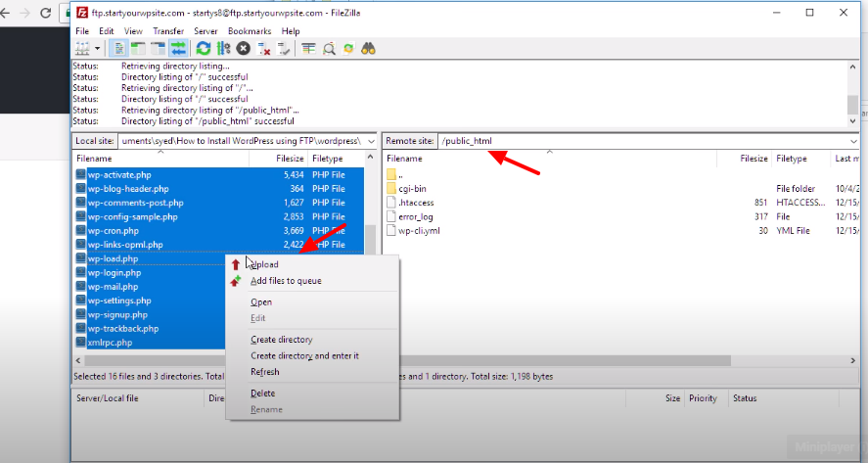Image resolution: width=868 pixels, height=463 pixels.
Task: Select wp-trackback.php local file
Action: tap(123, 329)
